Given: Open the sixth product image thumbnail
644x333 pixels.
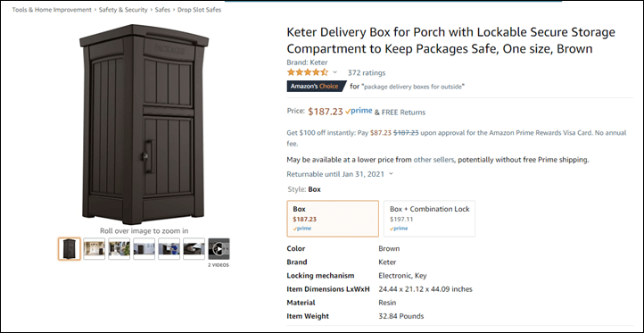Looking at the screenshot, I should click(194, 249).
